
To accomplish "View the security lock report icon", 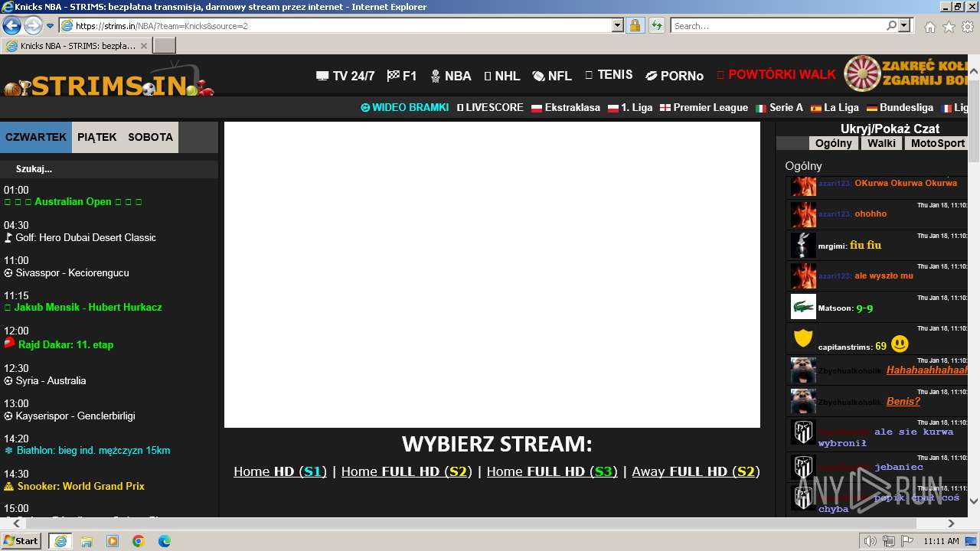I will point(635,25).
